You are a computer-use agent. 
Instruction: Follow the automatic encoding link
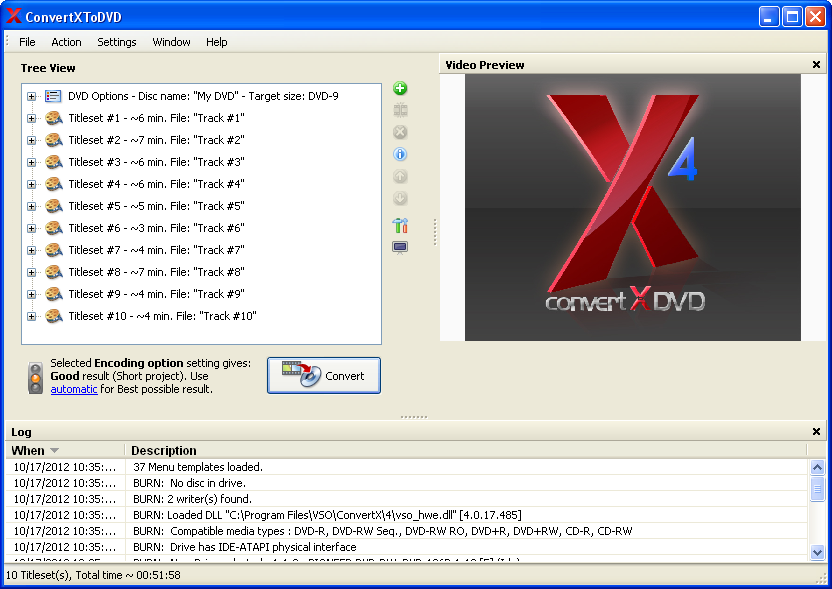[x=74, y=389]
